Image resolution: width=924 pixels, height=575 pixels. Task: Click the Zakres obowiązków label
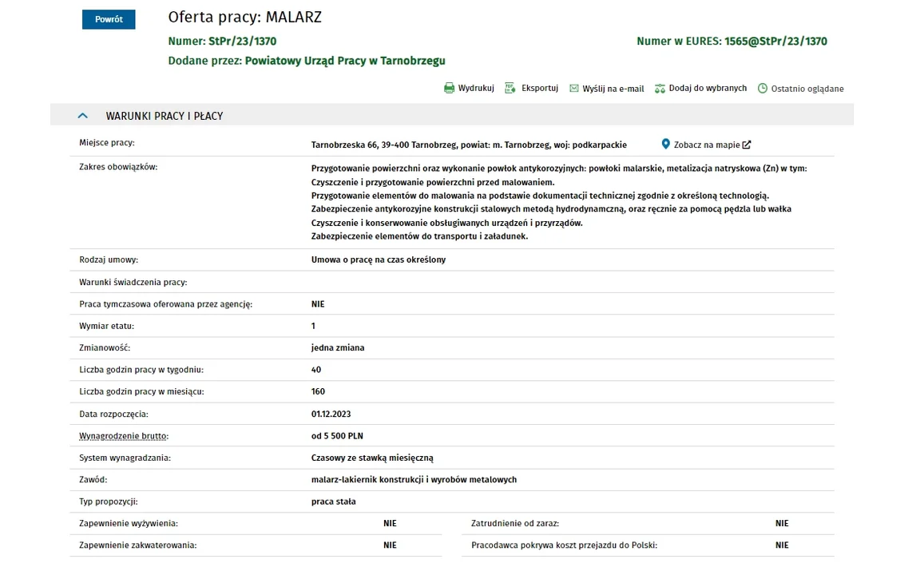[x=118, y=168]
